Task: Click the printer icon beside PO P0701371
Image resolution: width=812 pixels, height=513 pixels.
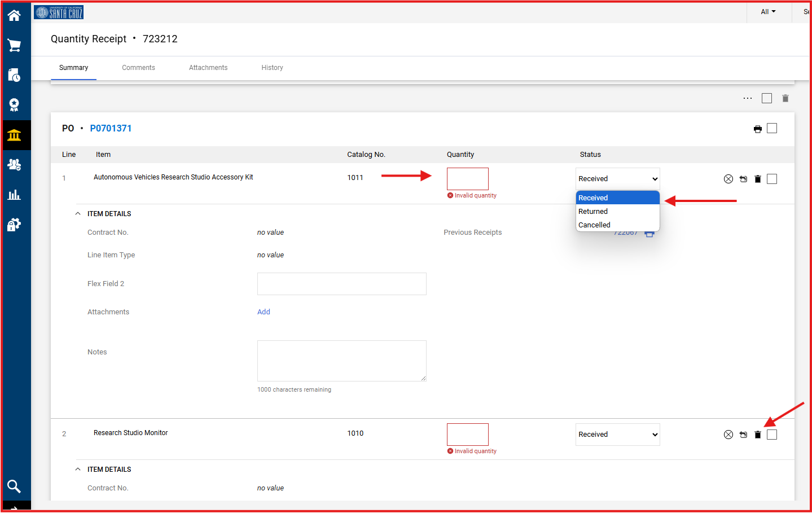Action: 757,129
